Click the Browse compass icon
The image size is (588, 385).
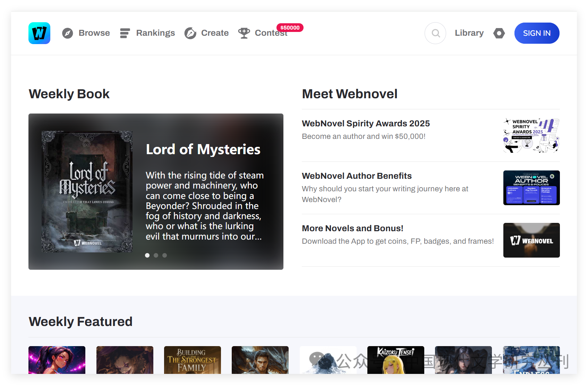point(67,33)
